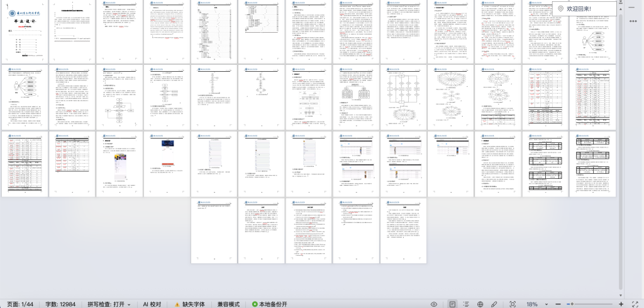Select the first thumbnail in the second row

click(x=25, y=97)
